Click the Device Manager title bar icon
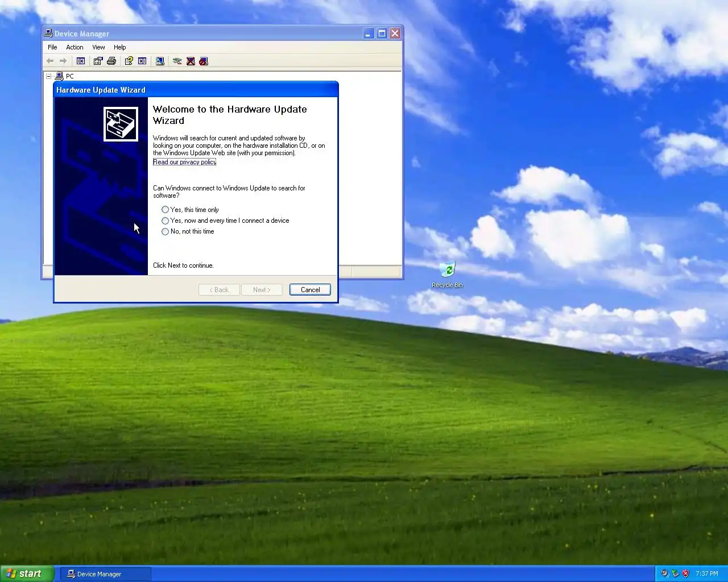The image size is (728, 582). coord(48,34)
